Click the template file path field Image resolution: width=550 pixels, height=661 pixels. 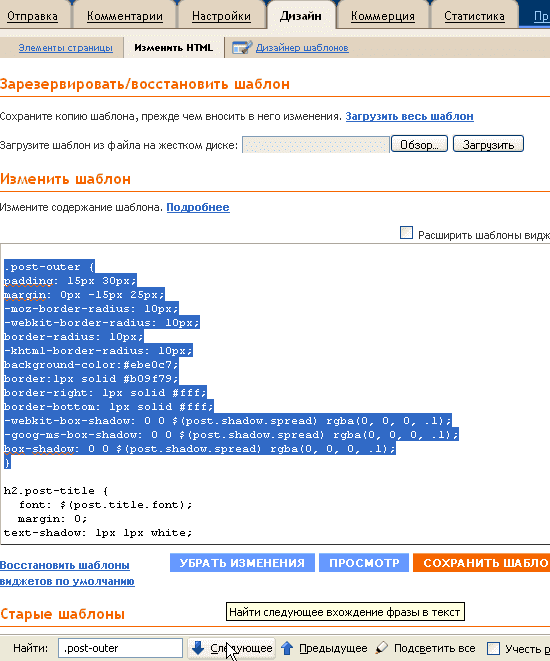tap(316, 145)
